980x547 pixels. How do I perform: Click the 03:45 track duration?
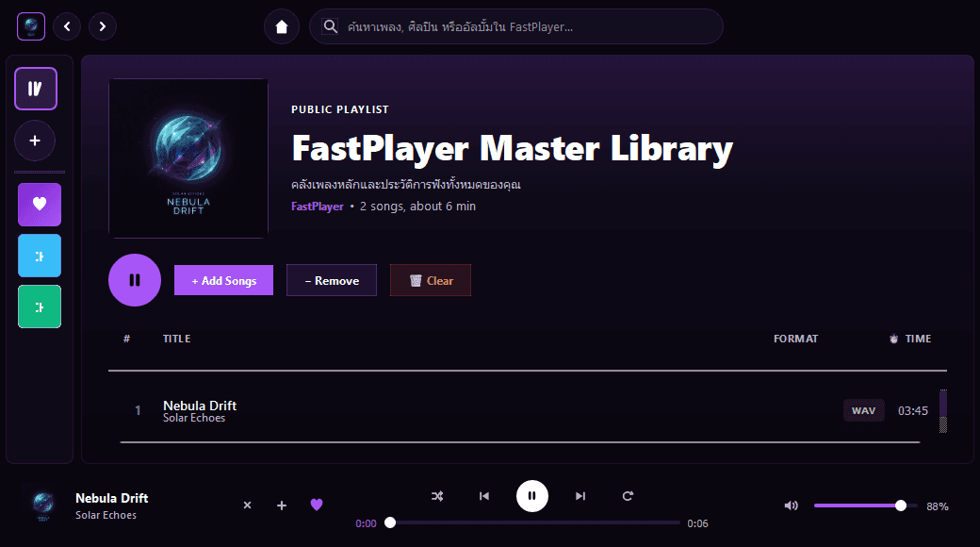pos(913,411)
